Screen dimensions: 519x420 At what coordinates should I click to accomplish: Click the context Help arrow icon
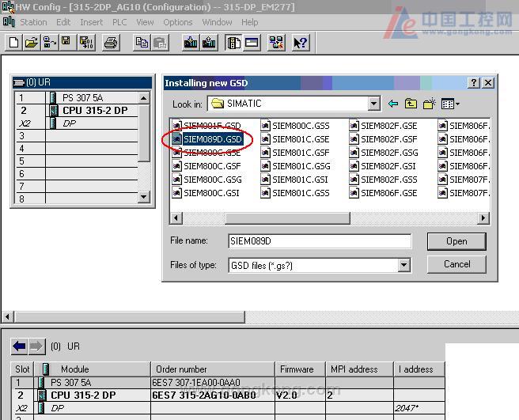301,43
